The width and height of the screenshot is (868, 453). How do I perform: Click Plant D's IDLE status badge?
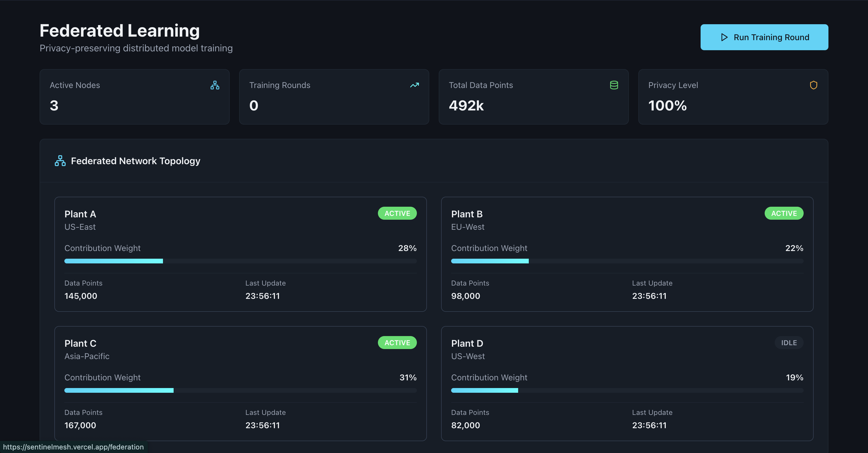(x=789, y=343)
